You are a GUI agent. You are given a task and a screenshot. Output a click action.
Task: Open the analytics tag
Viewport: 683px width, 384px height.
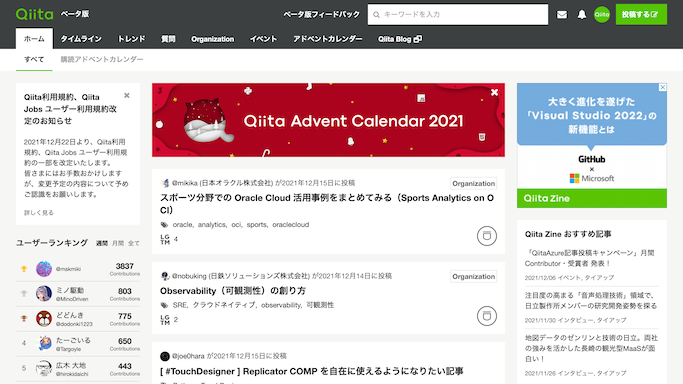212,225
